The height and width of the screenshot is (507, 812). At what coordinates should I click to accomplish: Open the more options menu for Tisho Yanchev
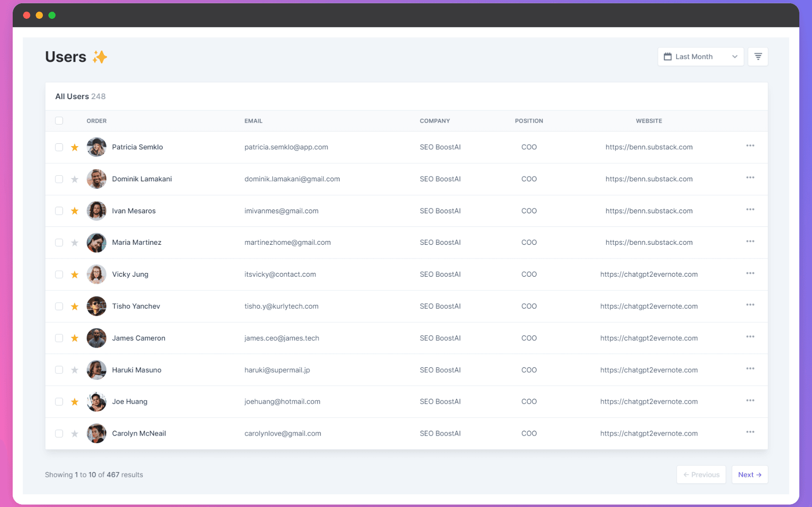(750, 305)
